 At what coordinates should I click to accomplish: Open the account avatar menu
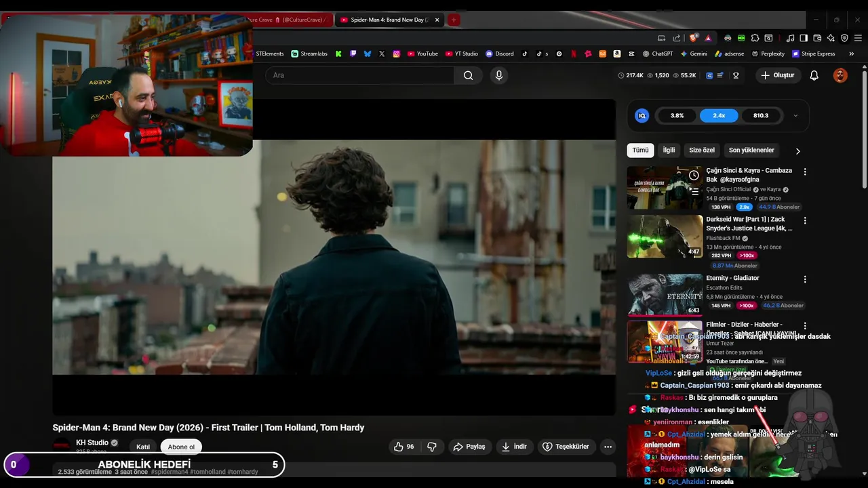pos(840,75)
